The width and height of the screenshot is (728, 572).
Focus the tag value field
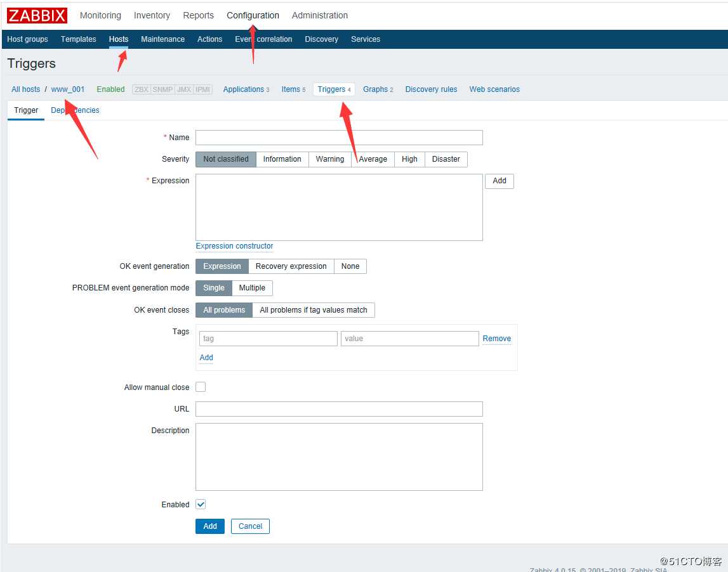click(x=409, y=339)
